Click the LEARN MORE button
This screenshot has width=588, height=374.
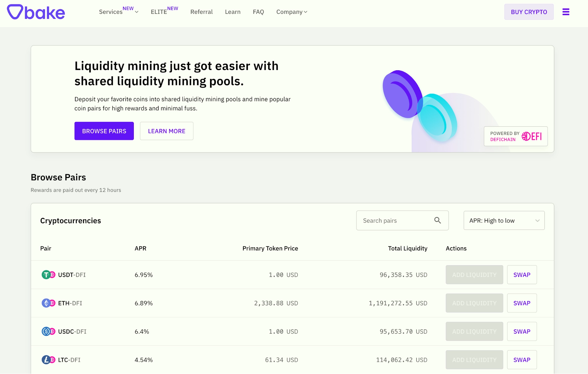pos(166,131)
